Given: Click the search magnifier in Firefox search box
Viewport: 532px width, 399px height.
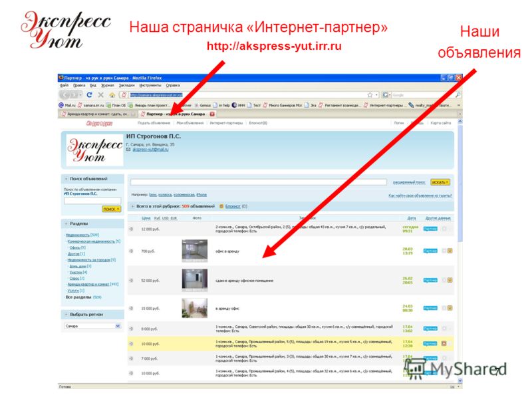Looking at the screenshot, I should coord(458,94).
